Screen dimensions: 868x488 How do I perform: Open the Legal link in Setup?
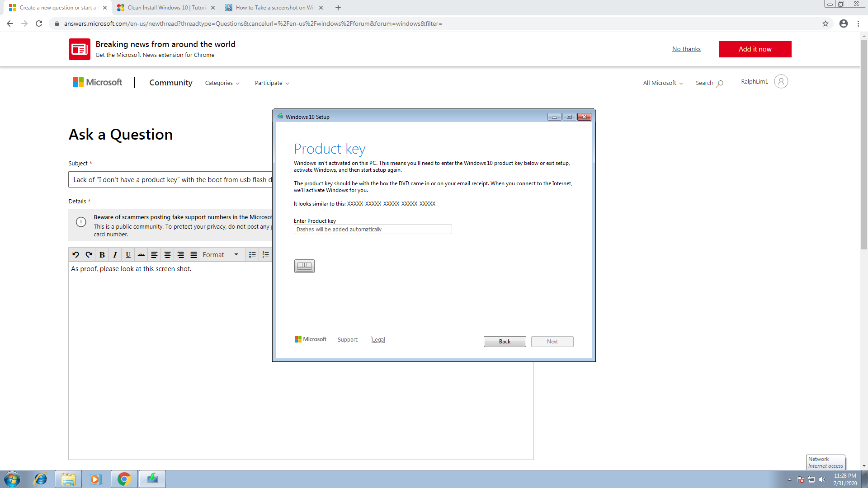(378, 340)
